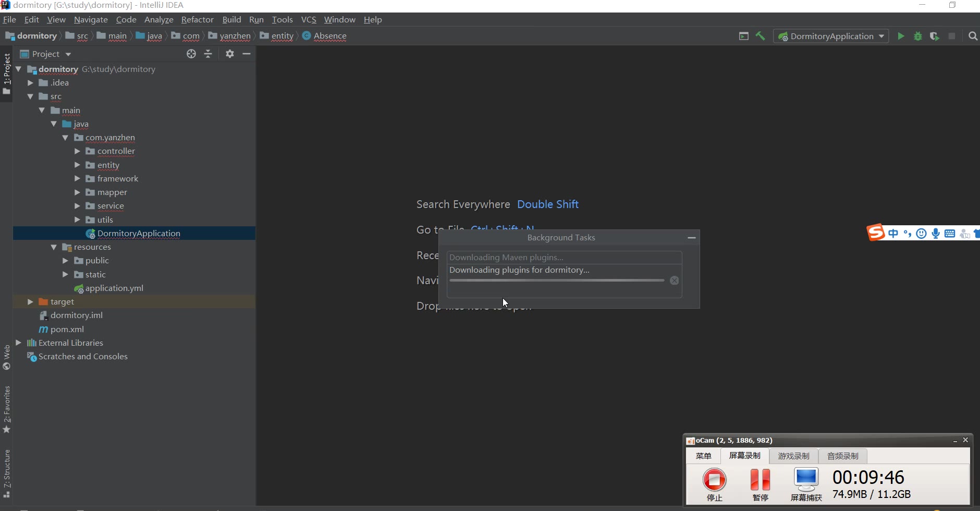Open the Z: Structure side tab
The height and width of the screenshot is (511, 980).
coord(6,473)
